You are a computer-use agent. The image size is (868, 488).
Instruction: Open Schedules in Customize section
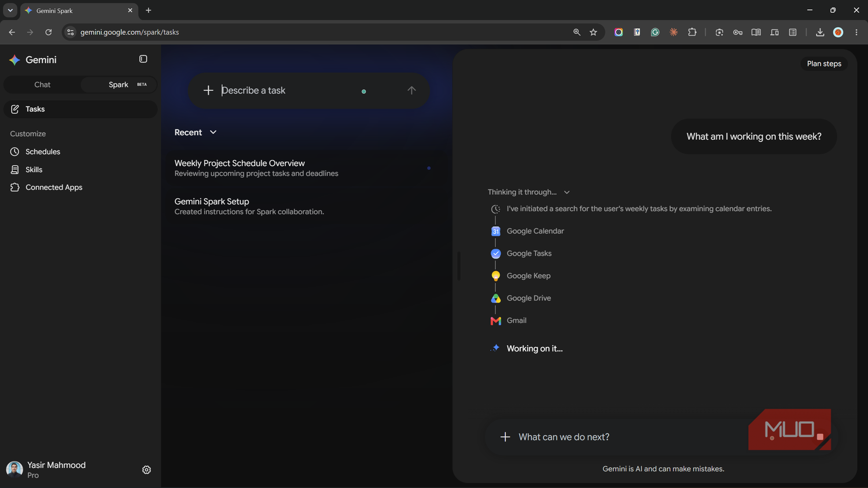43,151
